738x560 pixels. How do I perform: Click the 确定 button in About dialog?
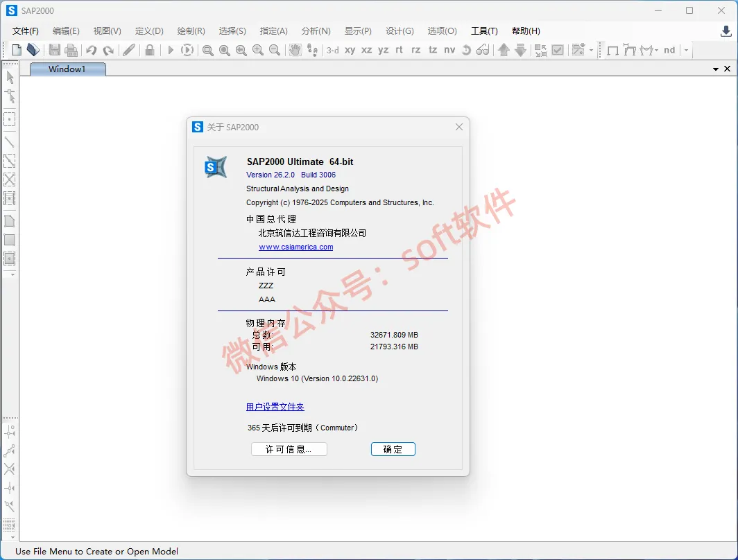click(x=393, y=449)
